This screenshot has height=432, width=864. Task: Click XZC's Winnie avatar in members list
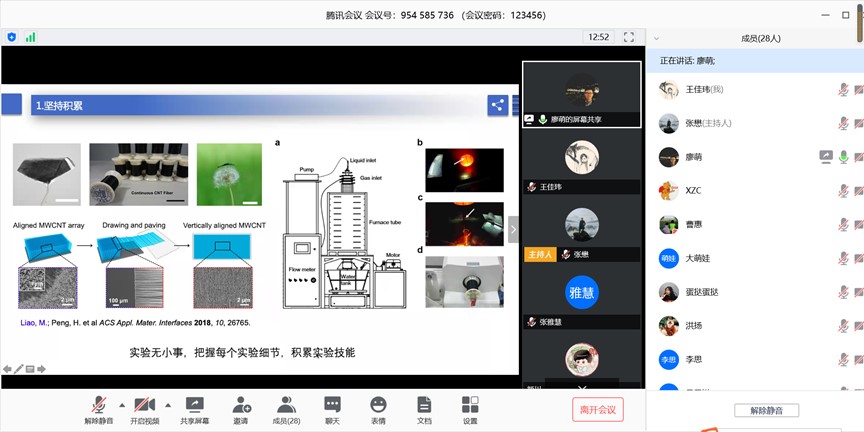click(669, 191)
